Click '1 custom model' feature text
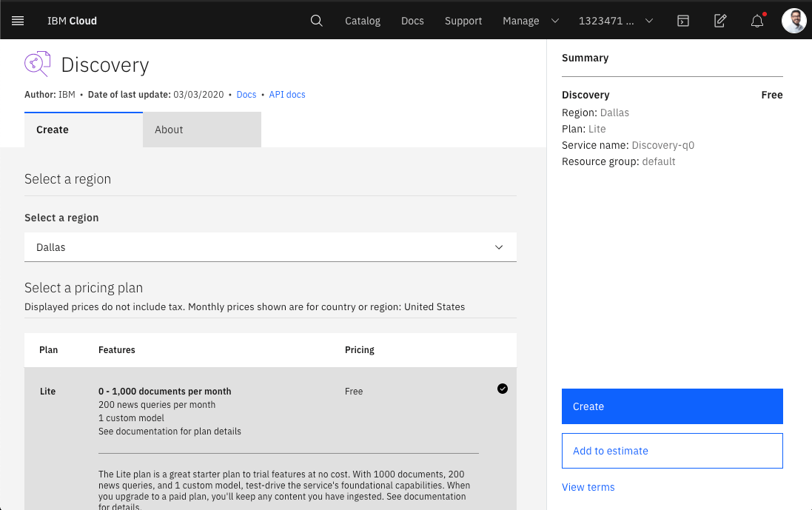Screen dimensions: 812x510 [131, 417]
